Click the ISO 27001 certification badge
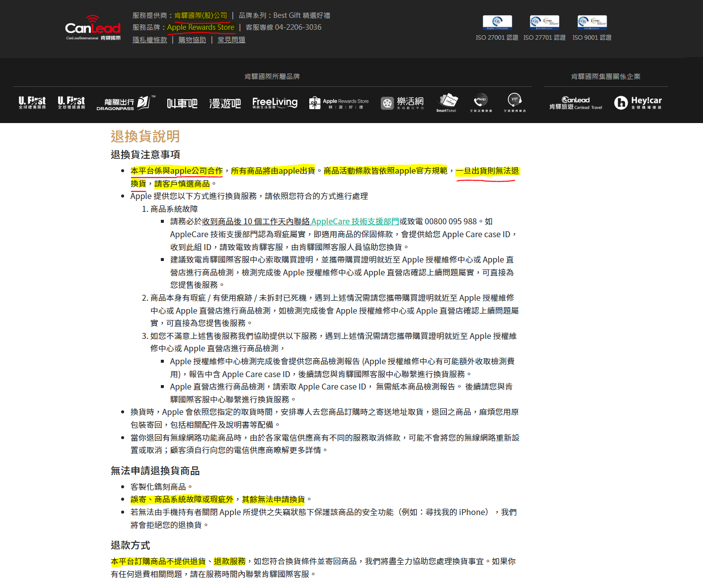 [497, 22]
